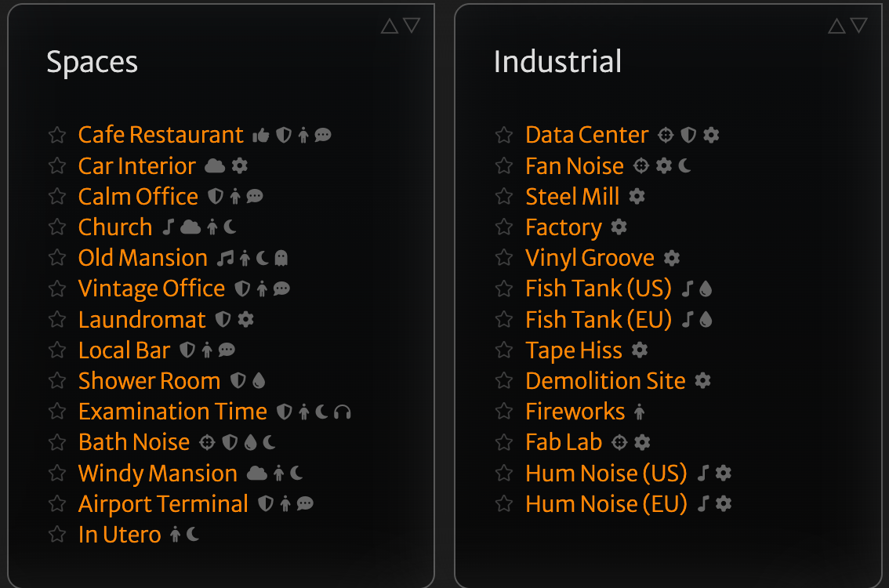This screenshot has width=889, height=588.
Task: Click the water drop icon by Fish Tank (US)
Action: (706, 289)
